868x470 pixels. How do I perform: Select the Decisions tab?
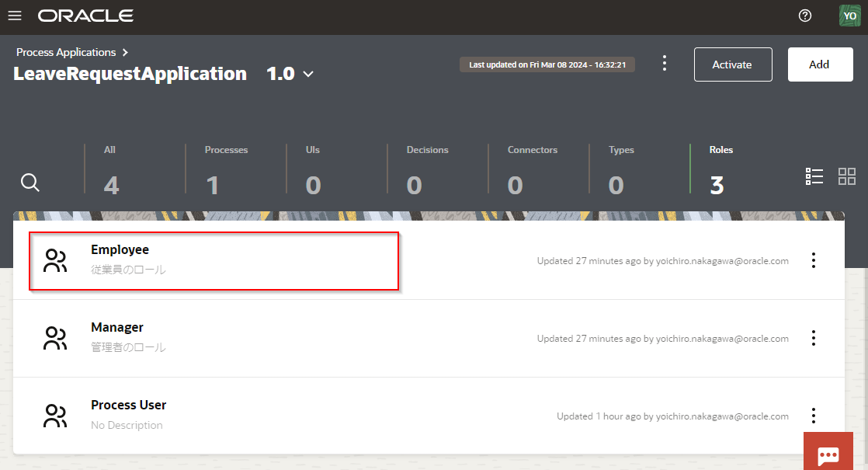click(x=427, y=170)
